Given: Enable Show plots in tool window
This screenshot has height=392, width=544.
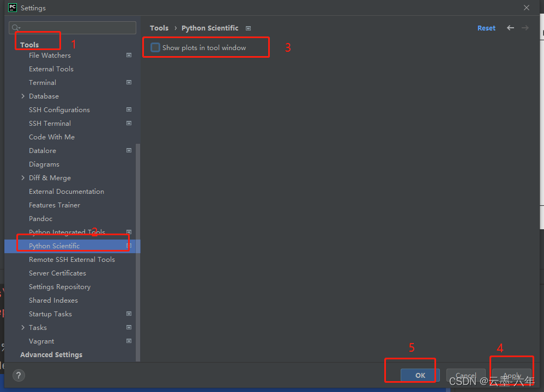Looking at the screenshot, I should pos(155,47).
